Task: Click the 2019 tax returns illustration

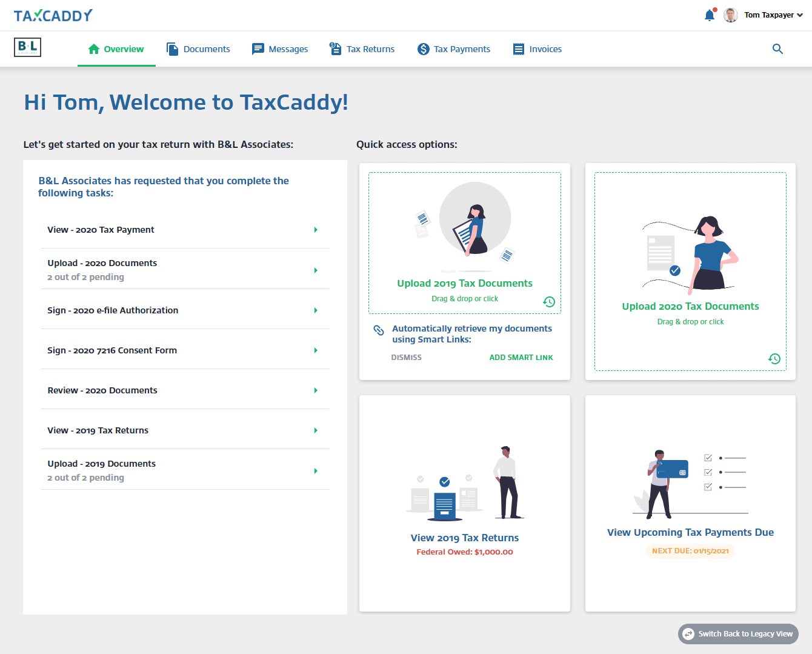Action: tap(465, 484)
